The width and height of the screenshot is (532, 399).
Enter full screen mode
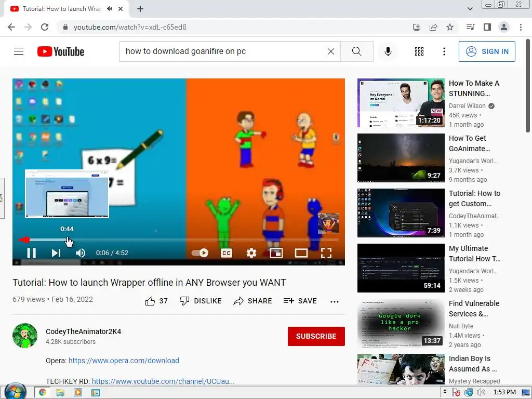(326, 253)
